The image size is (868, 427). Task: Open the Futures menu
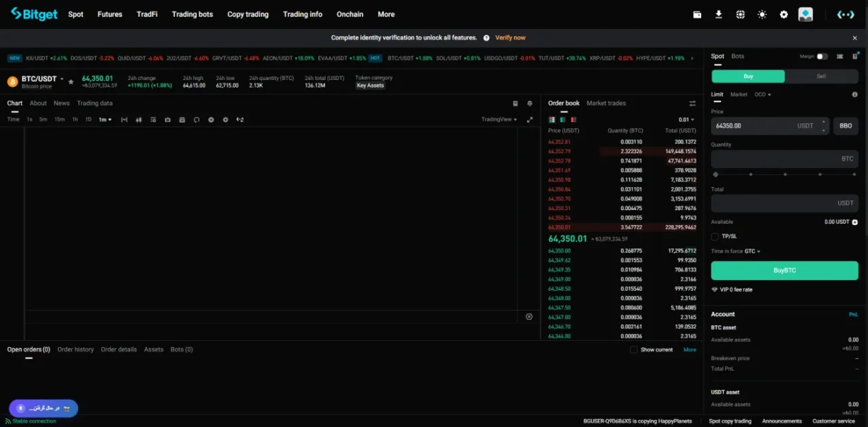[x=110, y=14]
